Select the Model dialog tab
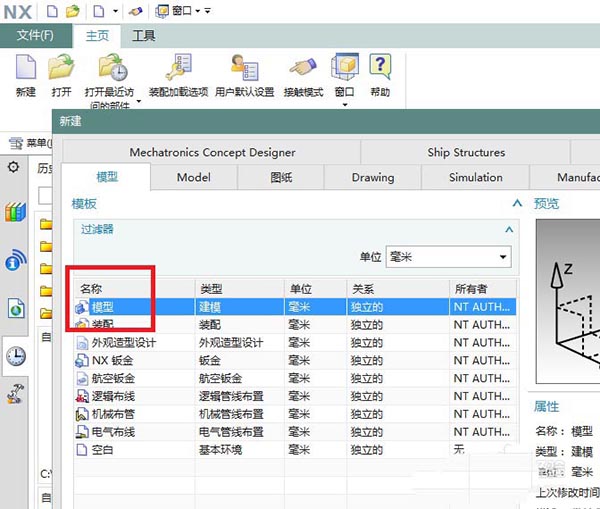 click(194, 177)
